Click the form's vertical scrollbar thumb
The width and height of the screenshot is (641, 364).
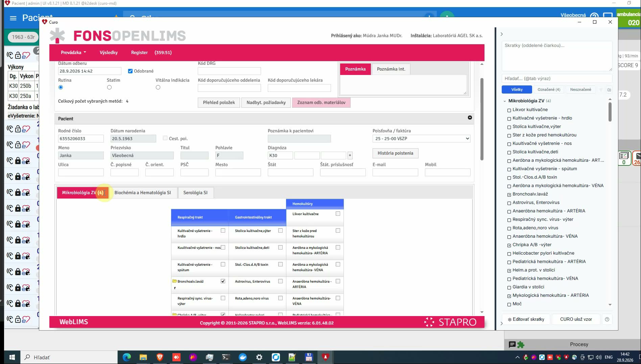tap(482, 119)
